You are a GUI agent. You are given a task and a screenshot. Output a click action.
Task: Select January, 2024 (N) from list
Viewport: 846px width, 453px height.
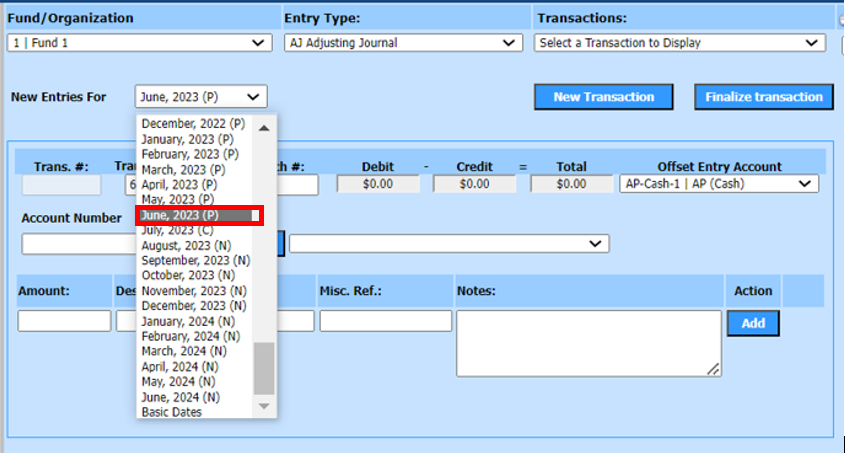click(x=188, y=321)
